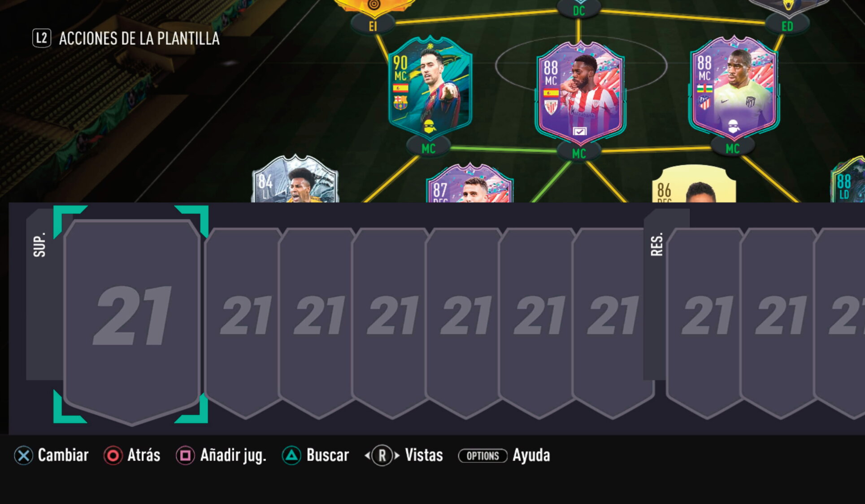This screenshot has width=865, height=504.
Task: Select the 88 MC Atlético Madrid card
Action: click(x=733, y=88)
